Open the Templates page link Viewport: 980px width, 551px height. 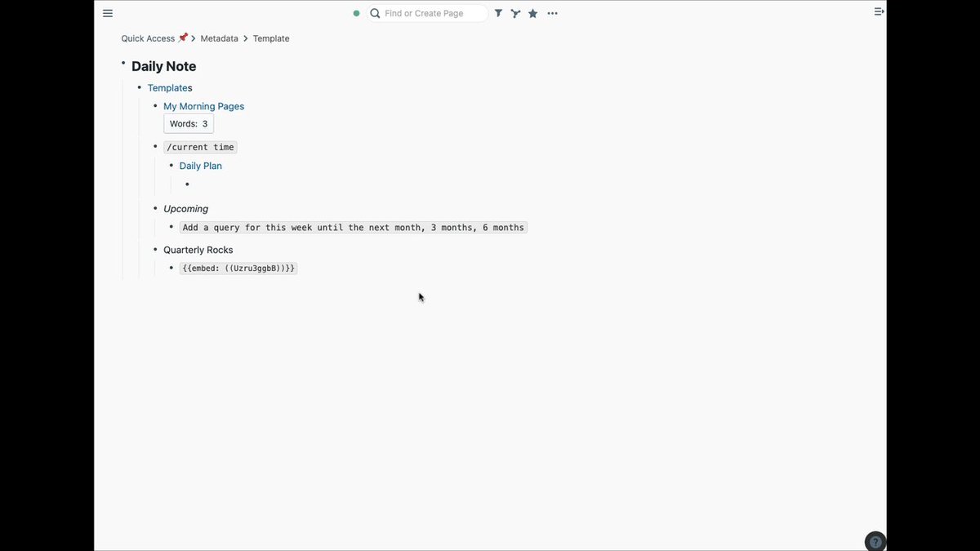point(170,87)
